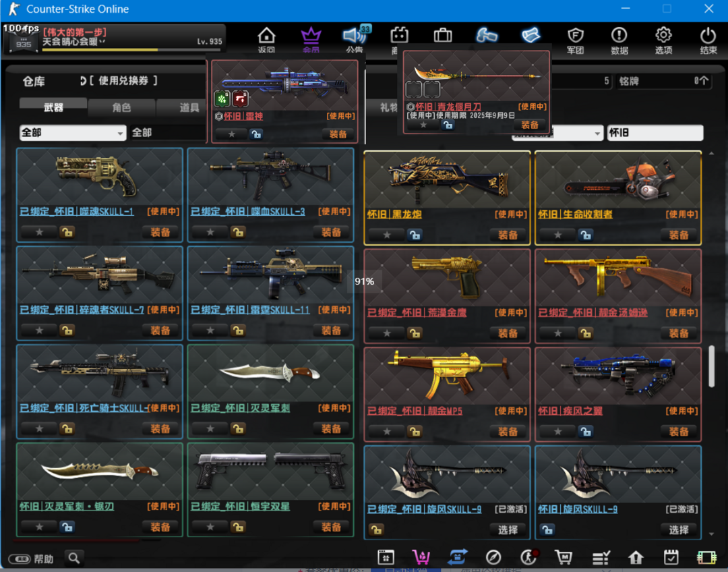Click the magnifier search icon at bottom left
Screen dimensions: 728x572
point(74,558)
